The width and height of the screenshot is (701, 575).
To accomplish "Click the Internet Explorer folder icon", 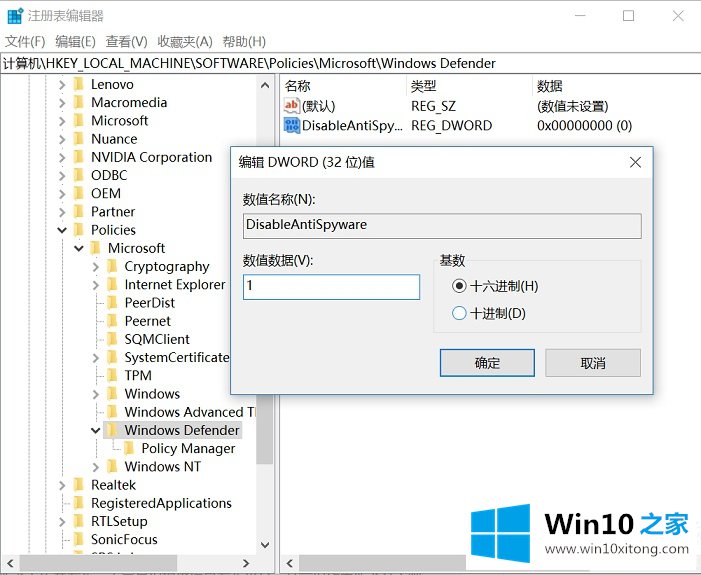I will click(x=112, y=284).
